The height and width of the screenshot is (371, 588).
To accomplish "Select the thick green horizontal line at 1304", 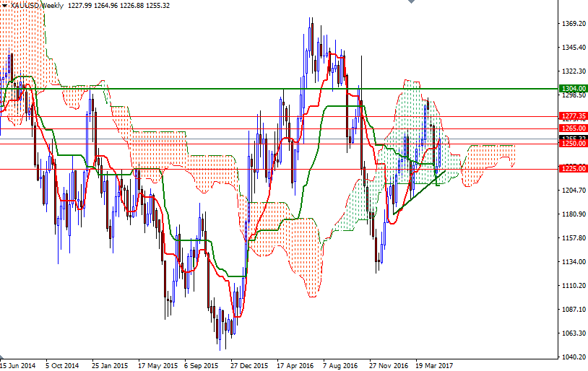I will tap(279, 89).
